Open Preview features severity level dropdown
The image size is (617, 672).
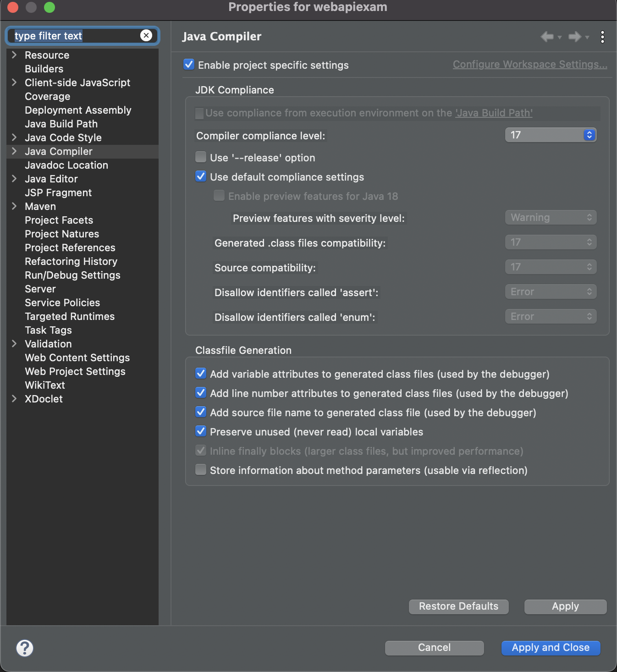point(551,217)
